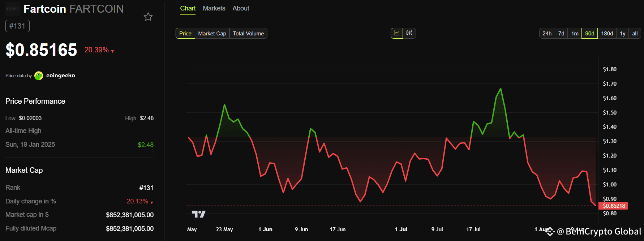The width and height of the screenshot is (644, 241).
Task: Click the Daily change 20.13% value
Action: coord(140,201)
